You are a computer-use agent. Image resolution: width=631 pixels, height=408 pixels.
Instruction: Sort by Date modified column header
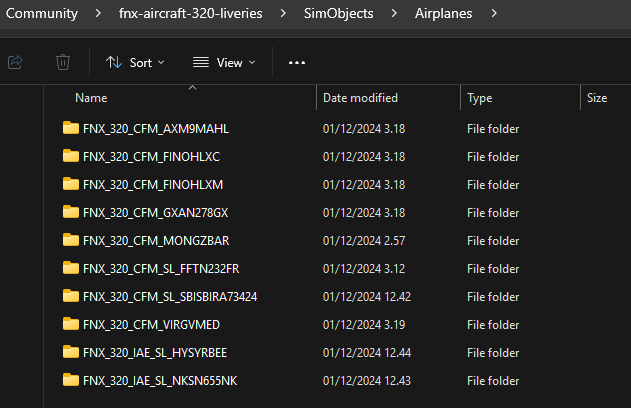pos(360,98)
